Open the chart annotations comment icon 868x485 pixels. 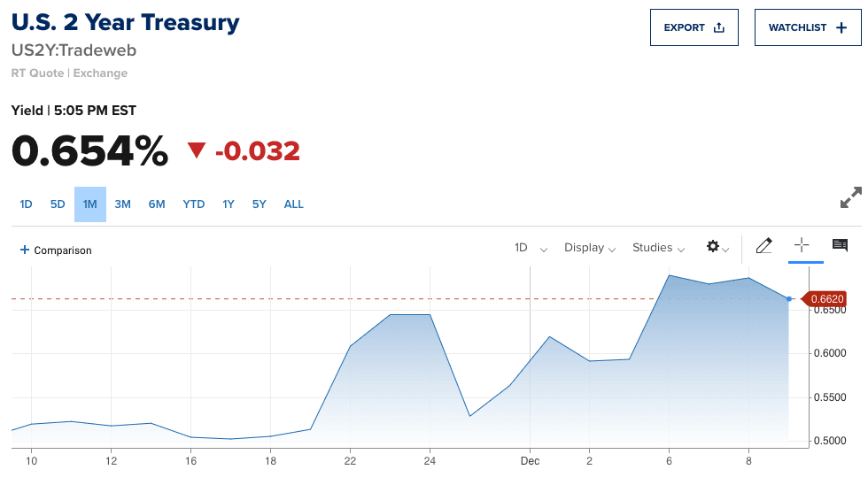tap(840, 246)
